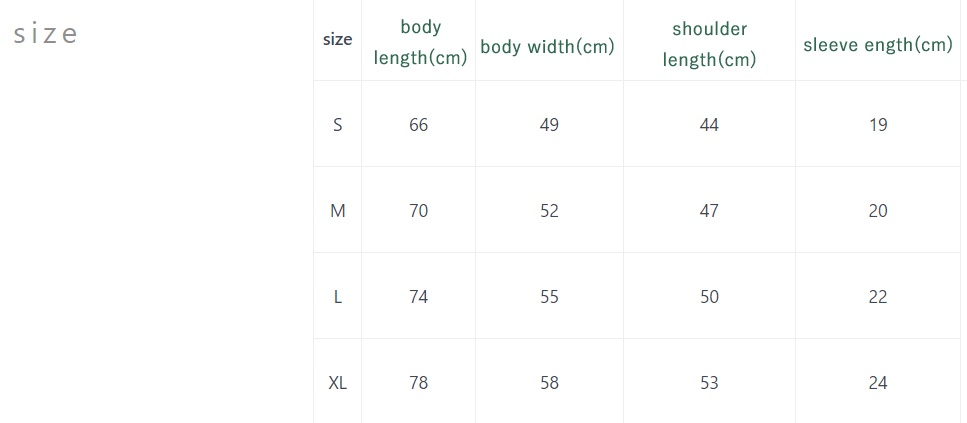Image resolution: width=967 pixels, height=423 pixels.
Task: Click shoulder length value 47 for M
Action: coord(709,211)
